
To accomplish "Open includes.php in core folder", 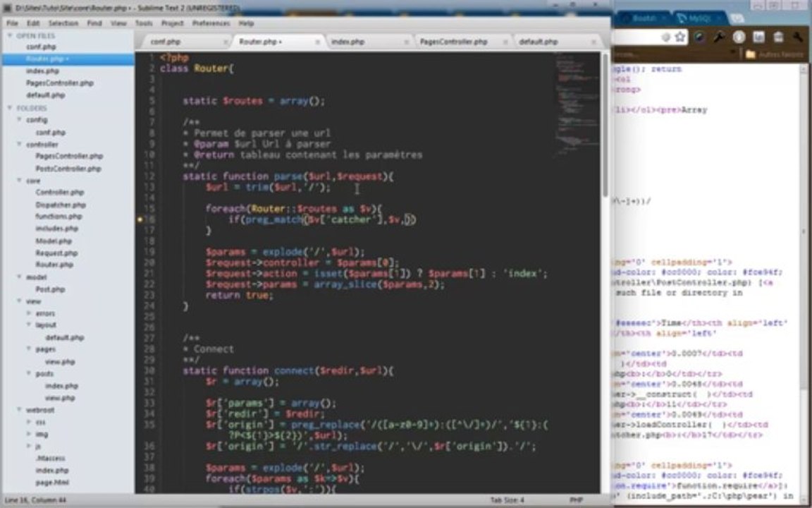I will pyautogui.click(x=56, y=229).
